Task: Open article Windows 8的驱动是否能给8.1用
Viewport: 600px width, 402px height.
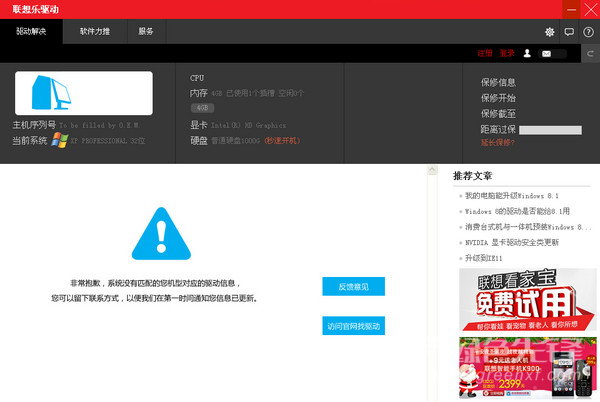Action: click(517, 211)
